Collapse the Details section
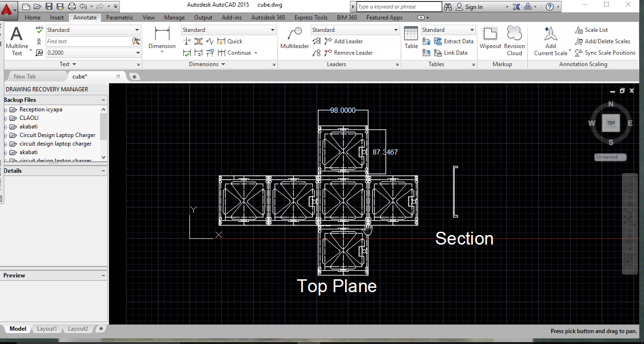The image size is (644, 344). pyautogui.click(x=103, y=171)
